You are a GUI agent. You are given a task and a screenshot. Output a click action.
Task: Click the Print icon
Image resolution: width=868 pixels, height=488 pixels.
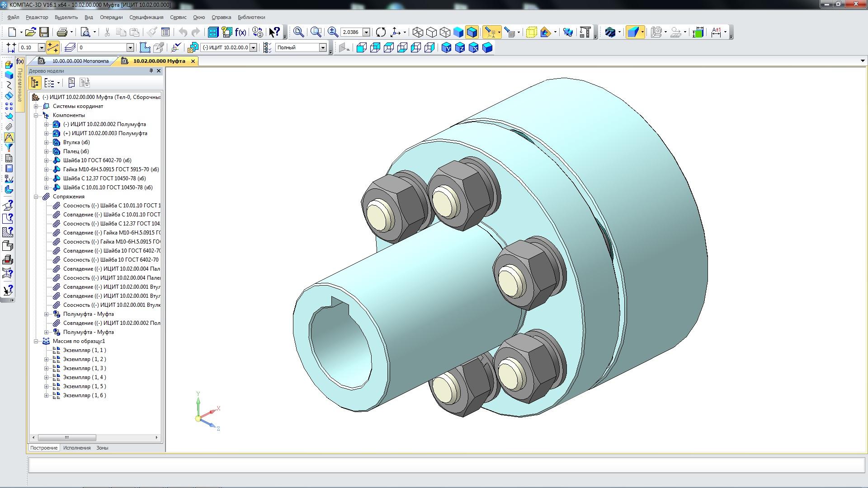click(62, 32)
